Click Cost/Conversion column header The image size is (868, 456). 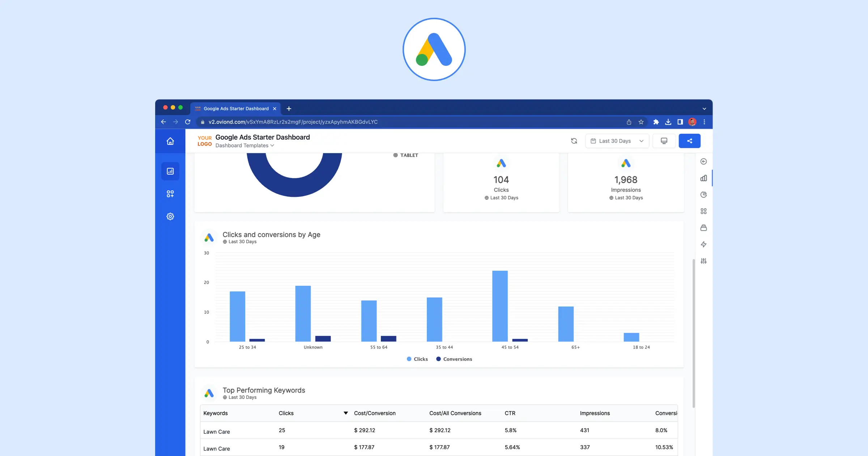point(375,413)
